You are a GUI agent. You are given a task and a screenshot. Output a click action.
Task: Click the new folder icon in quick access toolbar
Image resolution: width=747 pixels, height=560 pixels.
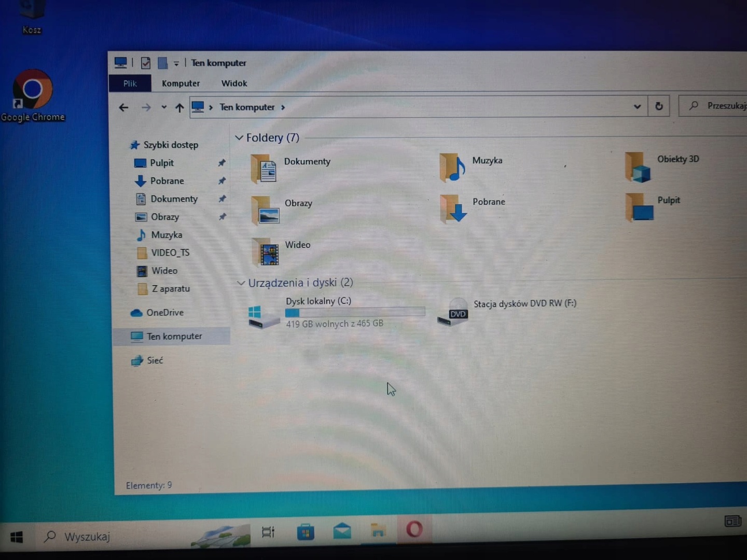click(162, 63)
